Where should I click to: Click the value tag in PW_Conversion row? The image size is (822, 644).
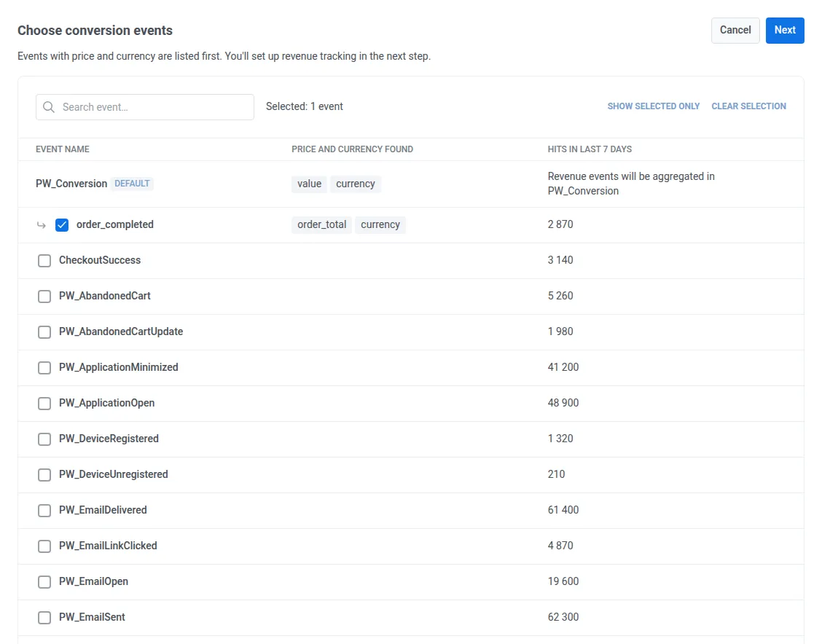click(x=309, y=184)
